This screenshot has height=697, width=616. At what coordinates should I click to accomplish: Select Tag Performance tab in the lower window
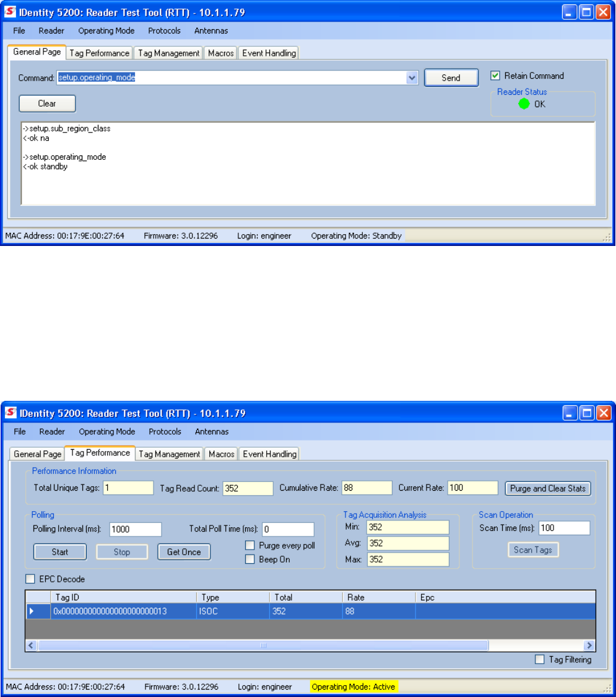pyautogui.click(x=100, y=453)
